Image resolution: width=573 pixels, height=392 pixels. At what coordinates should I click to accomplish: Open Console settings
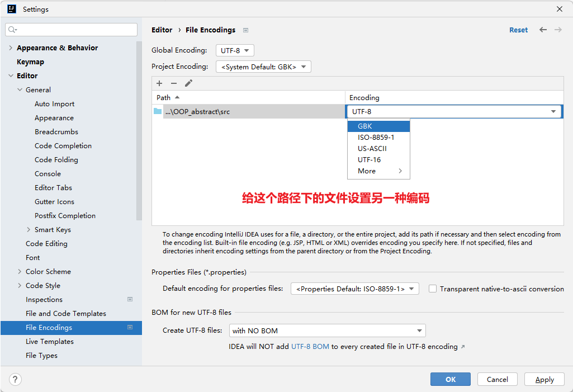[48, 174]
